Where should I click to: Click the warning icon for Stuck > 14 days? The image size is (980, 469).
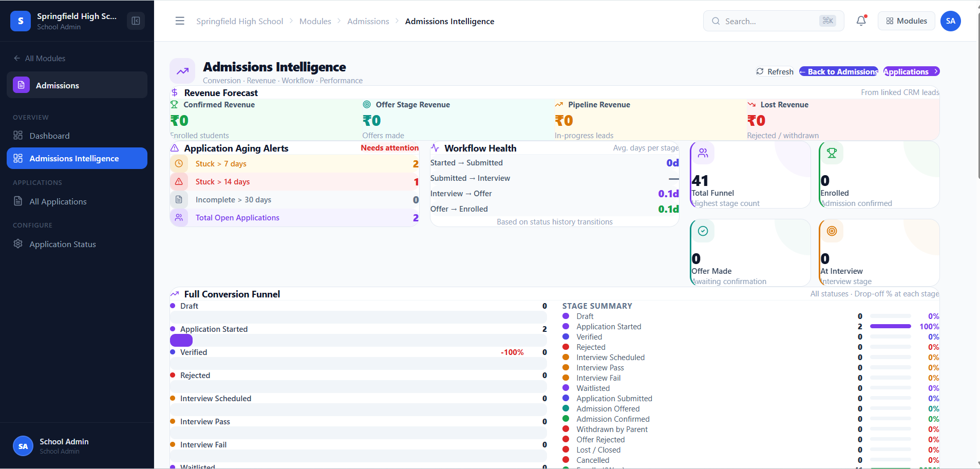(179, 181)
